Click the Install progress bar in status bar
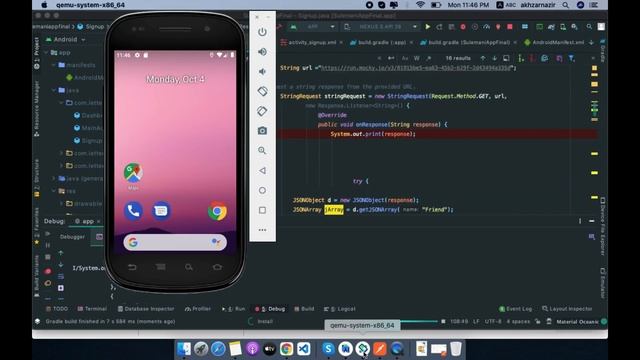The width and height of the screenshot is (640, 360). tap(419, 322)
